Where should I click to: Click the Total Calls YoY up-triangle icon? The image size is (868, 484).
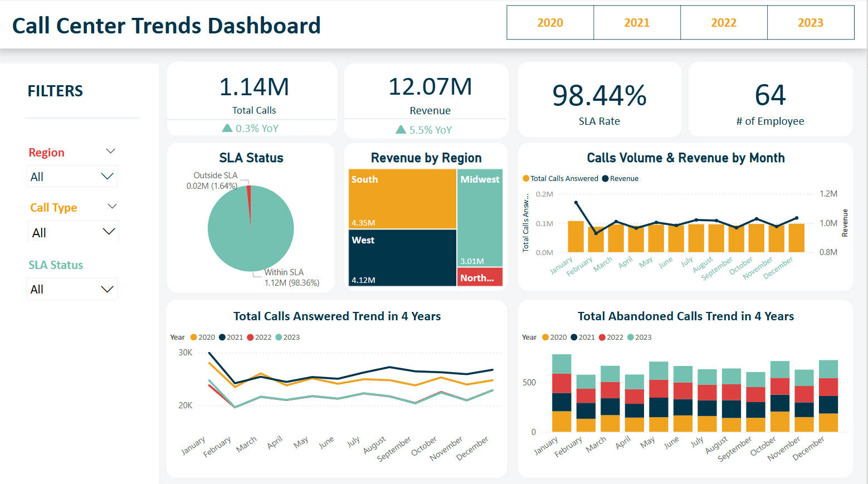click(227, 128)
